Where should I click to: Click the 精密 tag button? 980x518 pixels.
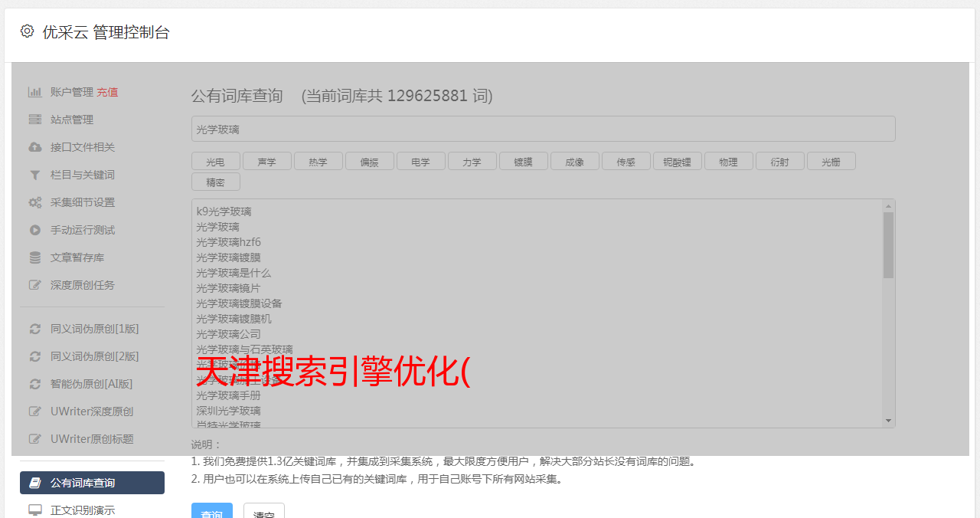[216, 182]
